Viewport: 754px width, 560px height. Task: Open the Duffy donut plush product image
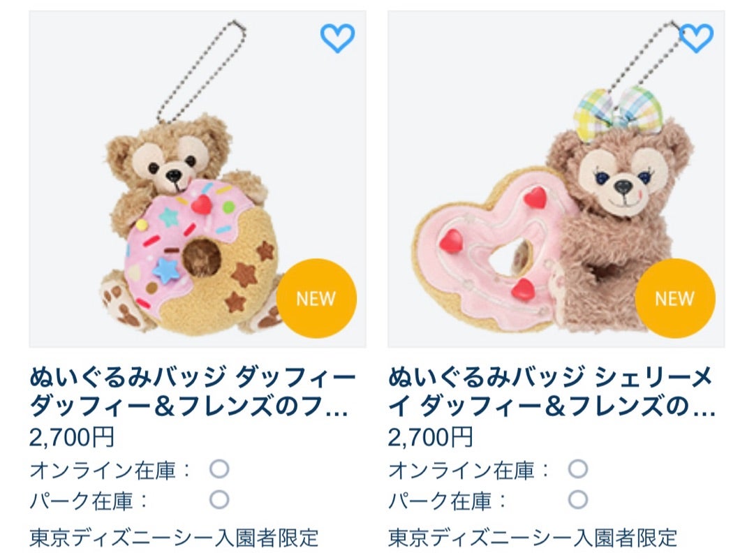tap(198, 179)
